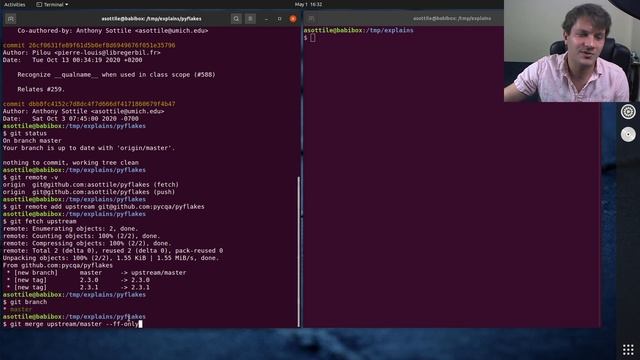The image size is (640, 360).
Task: Click the pyflakes terminal title bar text
Action: point(151,19)
